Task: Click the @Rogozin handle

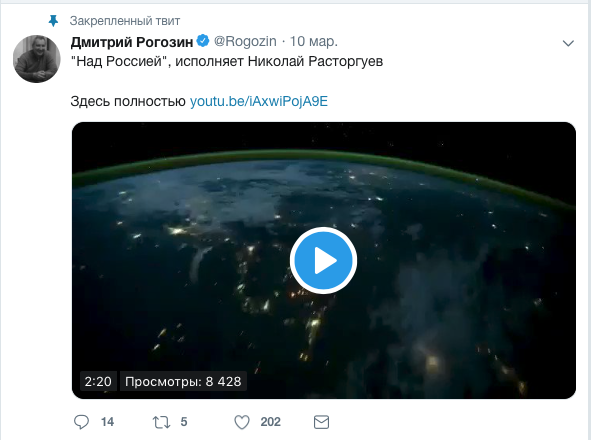Action: [x=245, y=41]
